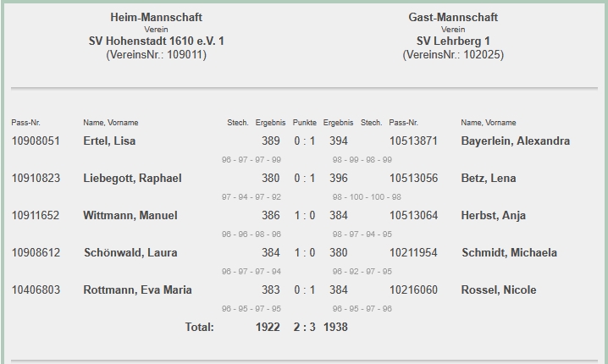608x364 pixels.
Task: Click the home club name SV Hohenstadt 1610 e.V. 1
Action: [157, 41]
